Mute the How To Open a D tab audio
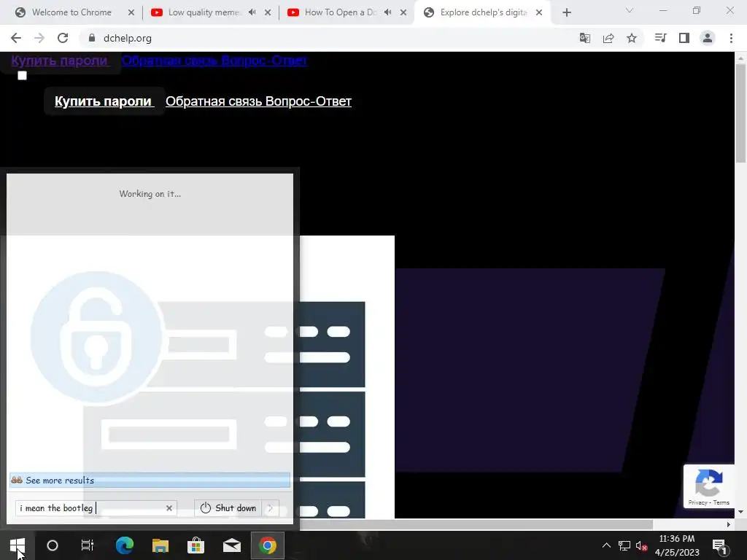Image resolution: width=747 pixels, height=560 pixels. click(x=388, y=12)
